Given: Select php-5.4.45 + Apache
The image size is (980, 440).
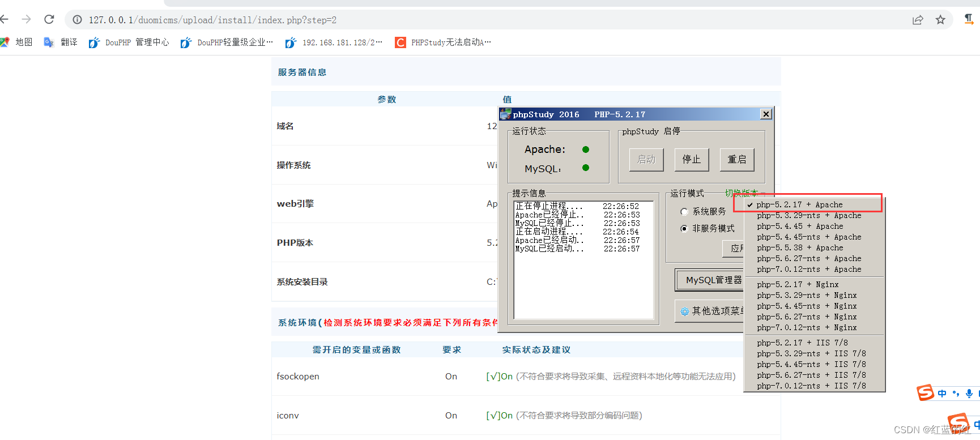Looking at the screenshot, I should (813, 227).
